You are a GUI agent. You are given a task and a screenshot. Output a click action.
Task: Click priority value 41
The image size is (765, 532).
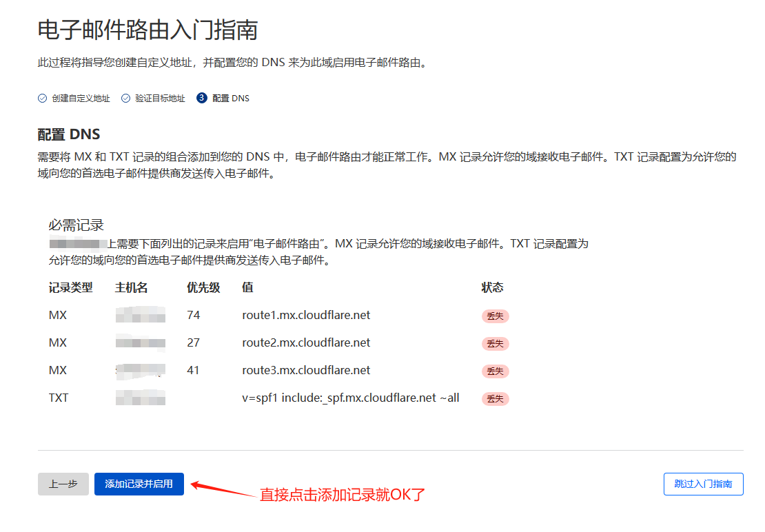coord(193,370)
